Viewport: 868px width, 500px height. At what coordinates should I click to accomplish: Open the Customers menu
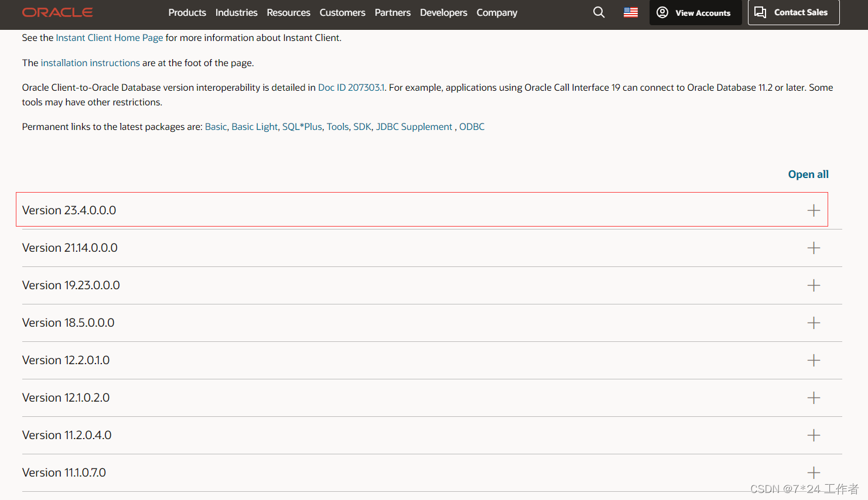tap(343, 12)
